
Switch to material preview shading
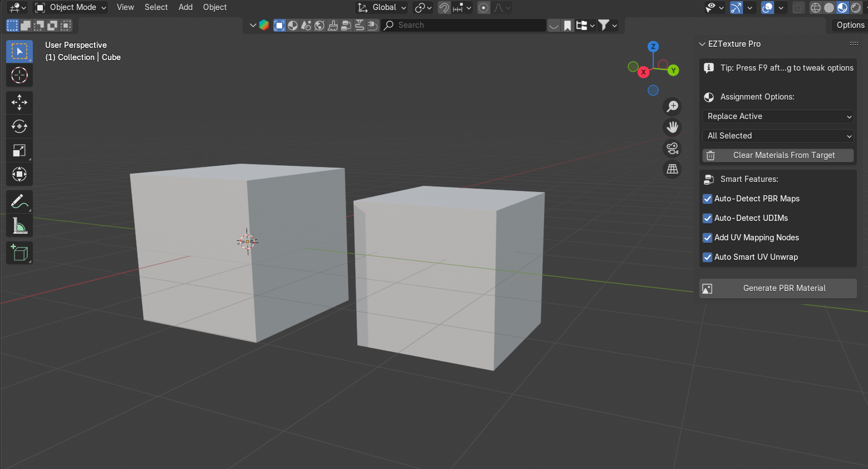[842, 7]
